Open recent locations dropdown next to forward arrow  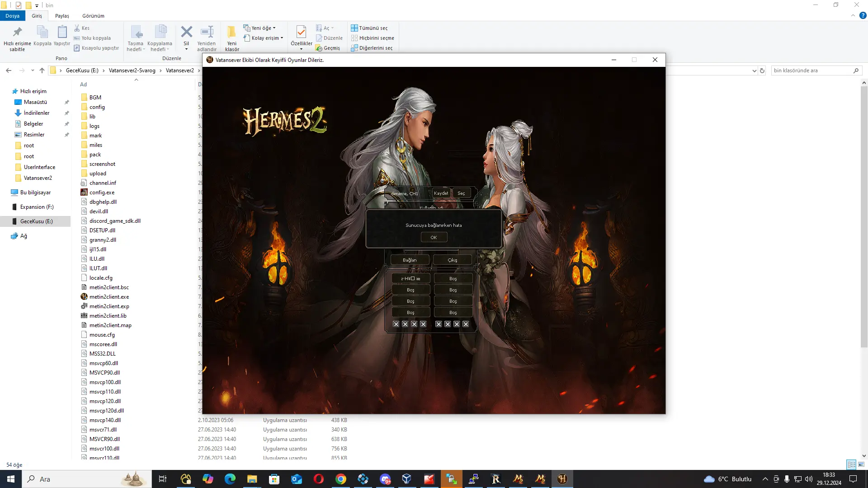33,70
